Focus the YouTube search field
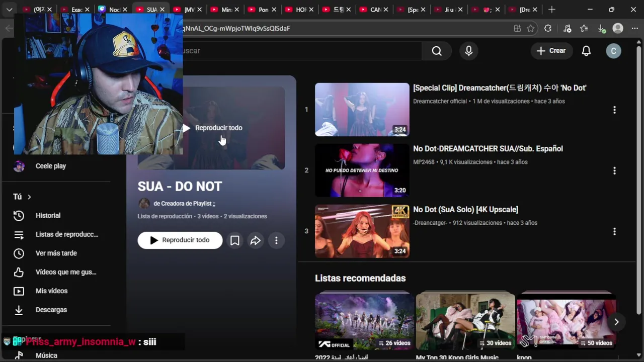Image resolution: width=644 pixels, height=362 pixels. point(302,51)
